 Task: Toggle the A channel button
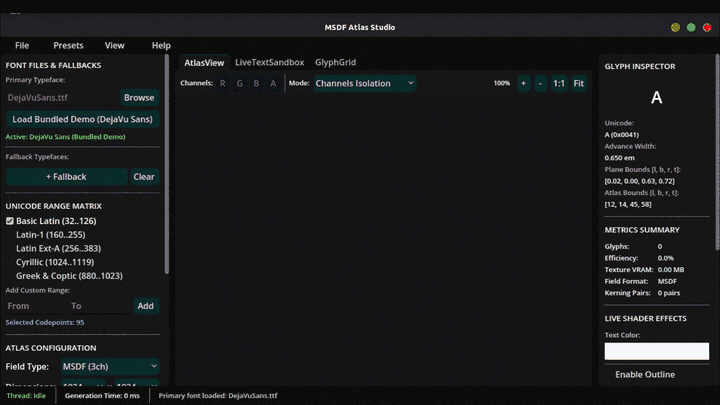point(273,83)
